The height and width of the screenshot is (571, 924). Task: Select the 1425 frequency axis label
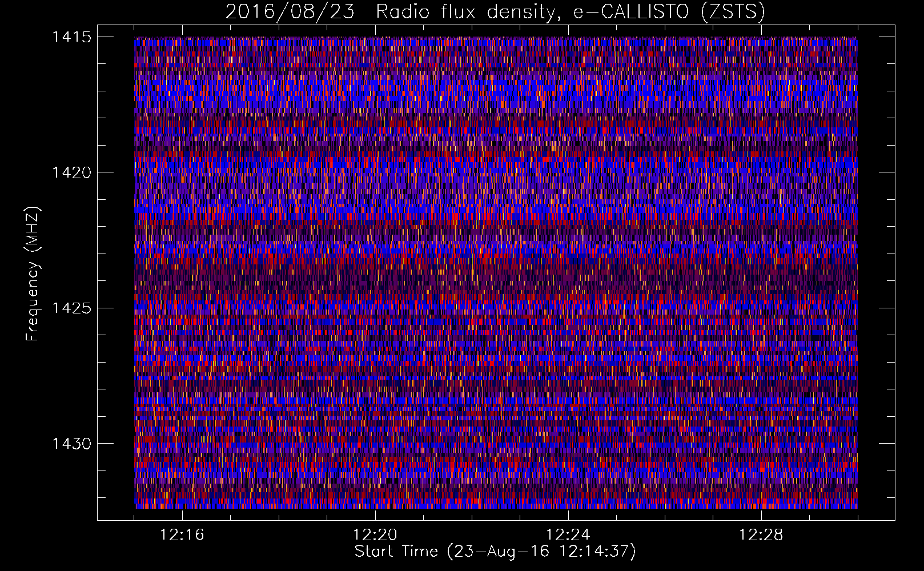(x=71, y=308)
